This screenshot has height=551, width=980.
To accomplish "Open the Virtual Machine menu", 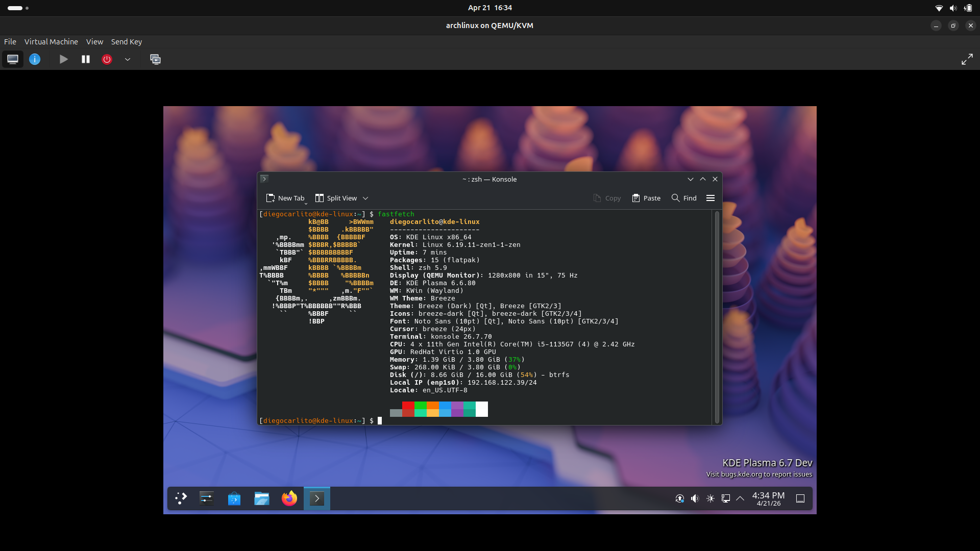I will (51, 42).
